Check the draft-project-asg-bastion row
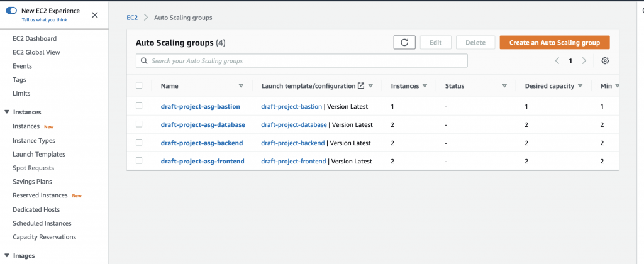644x264 pixels. pyautogui.click(x=139, y=106)
